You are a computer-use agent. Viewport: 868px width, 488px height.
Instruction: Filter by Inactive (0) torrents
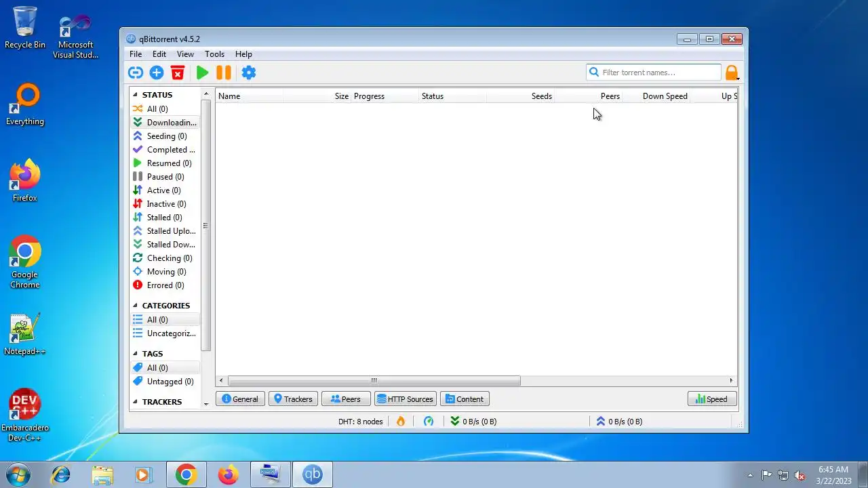[165, 203]
